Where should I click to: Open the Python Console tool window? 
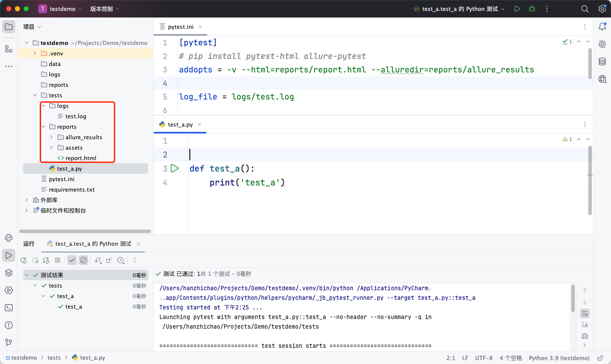click(9, 238)
